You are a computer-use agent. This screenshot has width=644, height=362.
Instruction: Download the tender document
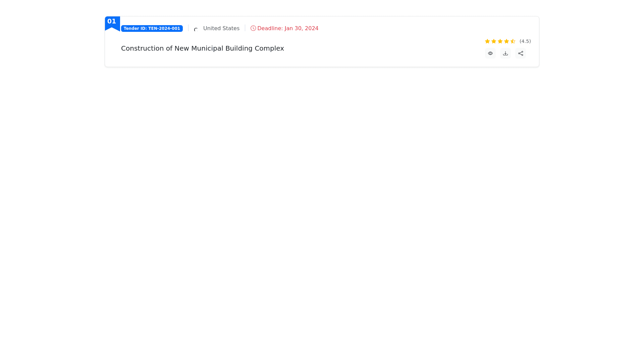click(505, 53)
